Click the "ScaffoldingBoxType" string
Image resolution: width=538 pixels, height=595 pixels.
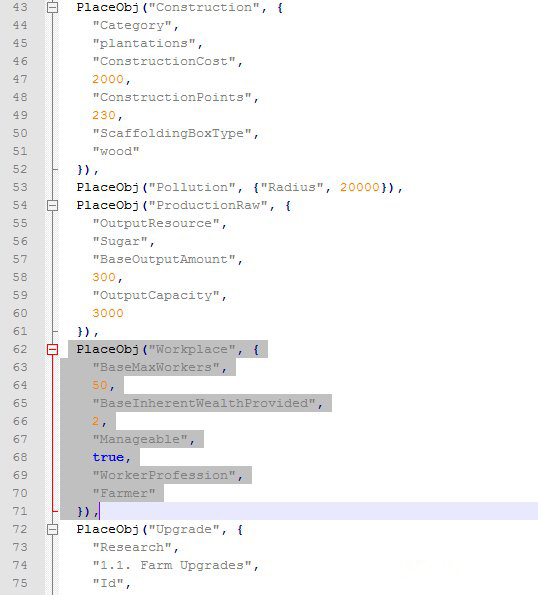point(172,133)
